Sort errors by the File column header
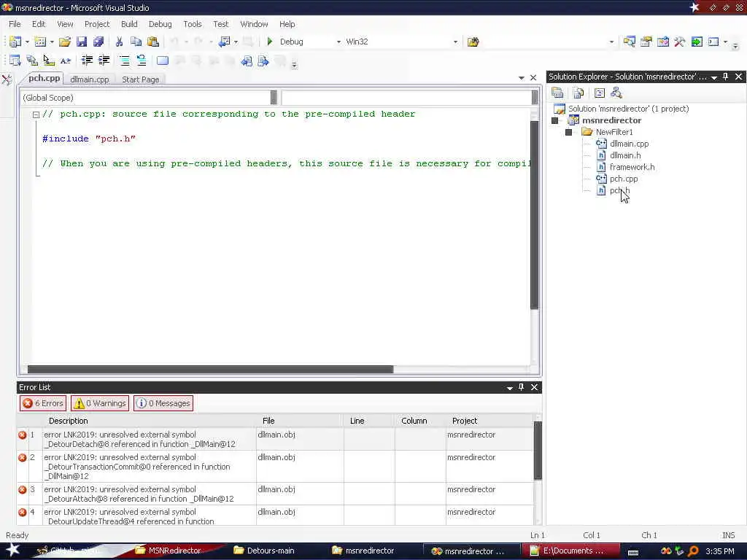Screen dimensions: 747x560 pyautogui.click(x=300, y=421)
